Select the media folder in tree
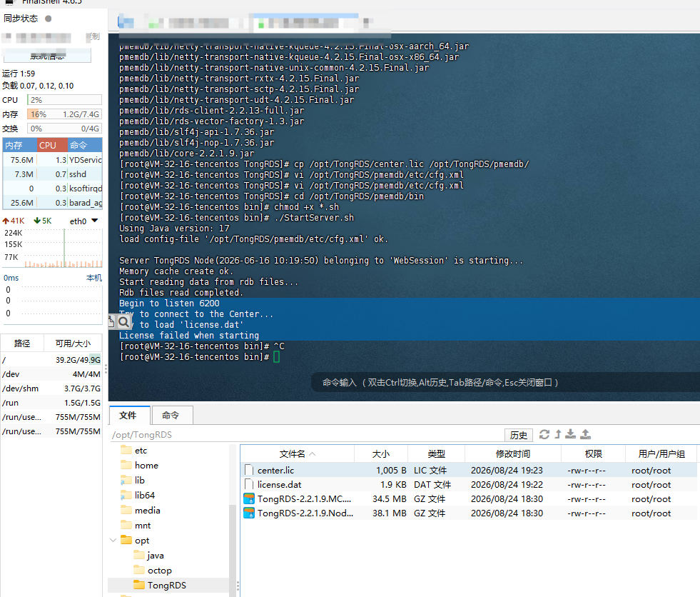Screen dimensions: 700x597 click(147, 511)
